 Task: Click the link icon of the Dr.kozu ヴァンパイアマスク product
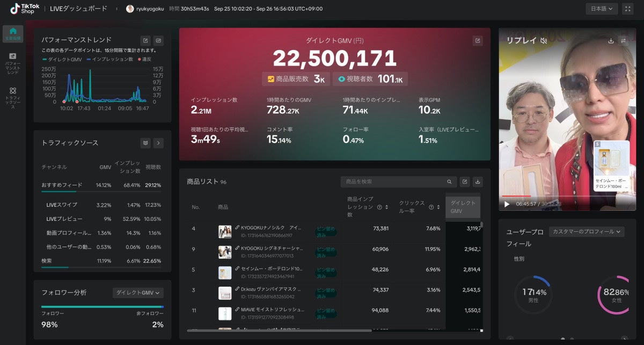237,289
